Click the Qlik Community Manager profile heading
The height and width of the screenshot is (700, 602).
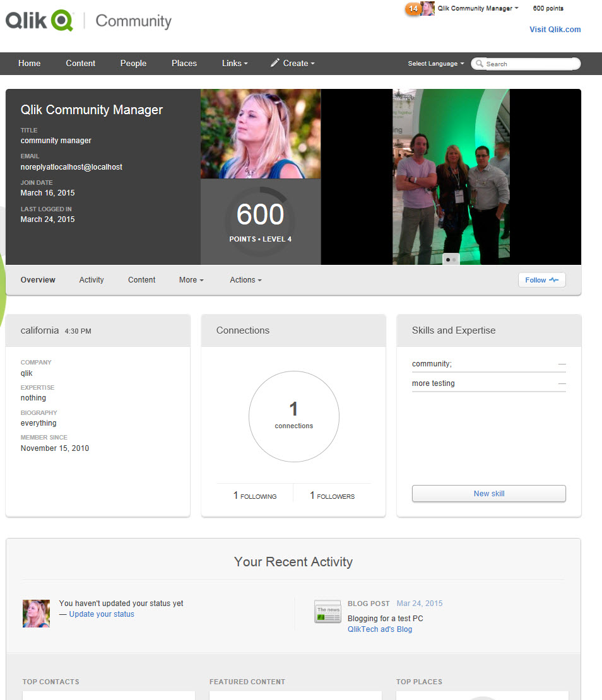(x=91, y=110)
